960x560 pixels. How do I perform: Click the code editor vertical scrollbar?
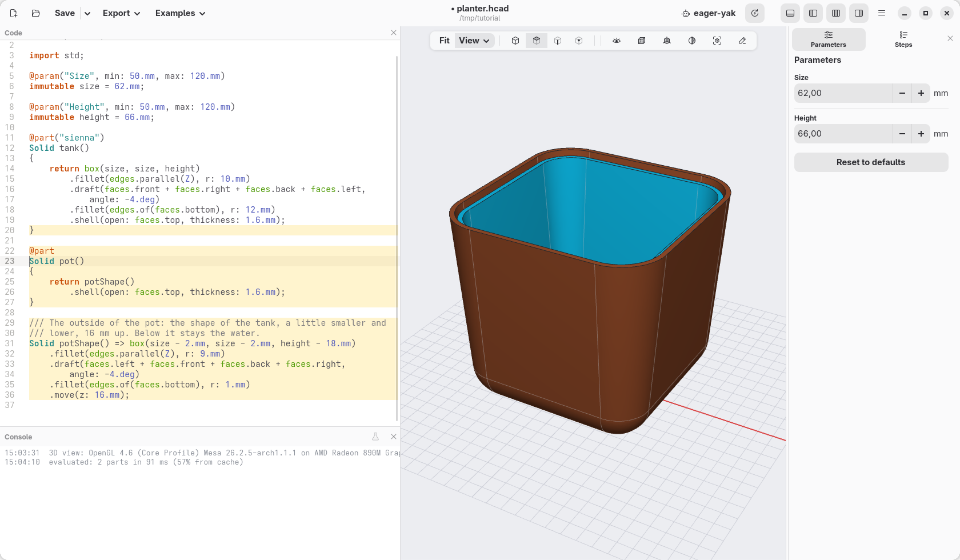tap(397, 238)
